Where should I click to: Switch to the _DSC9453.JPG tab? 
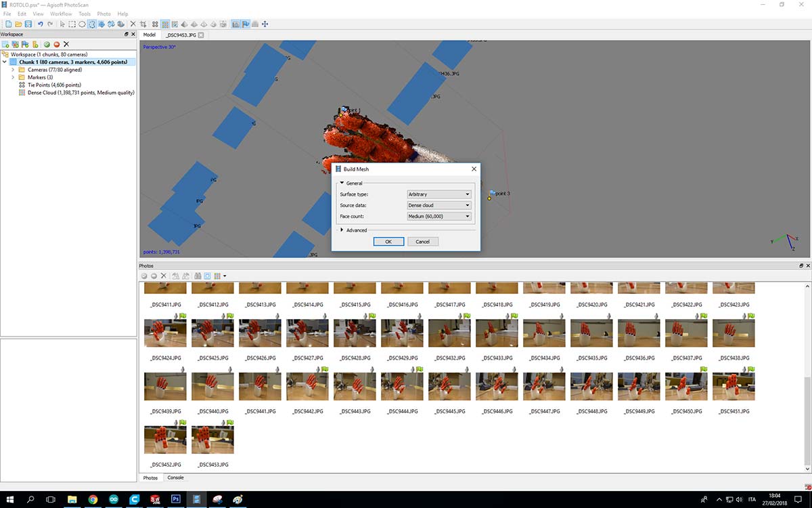click(181, 35)
